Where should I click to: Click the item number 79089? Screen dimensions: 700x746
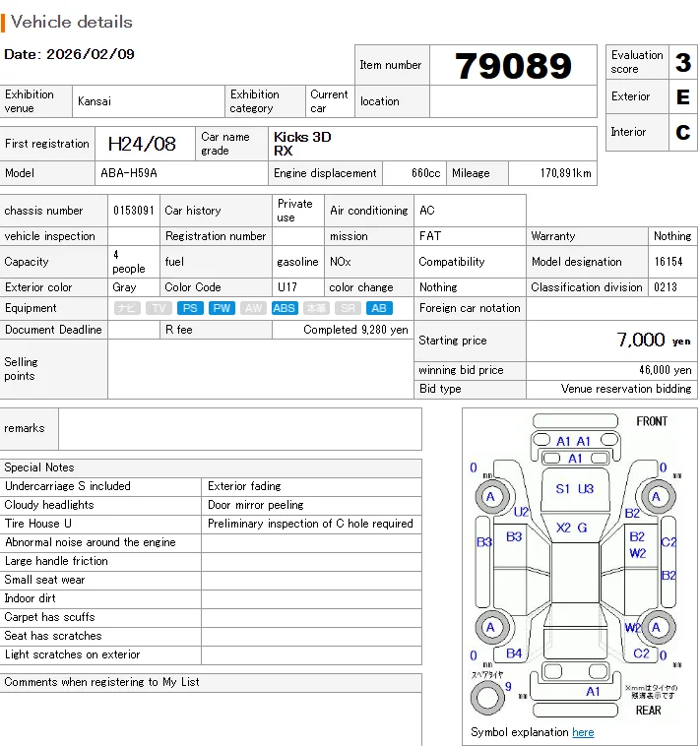click(x=513, y=66)
